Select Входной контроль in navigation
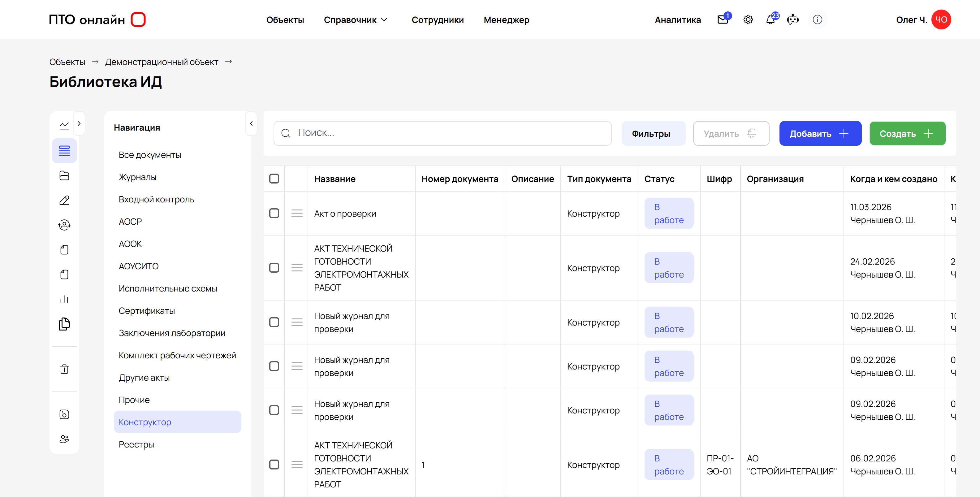The width and height of the screenshot is (980, 497). point(177,199)
